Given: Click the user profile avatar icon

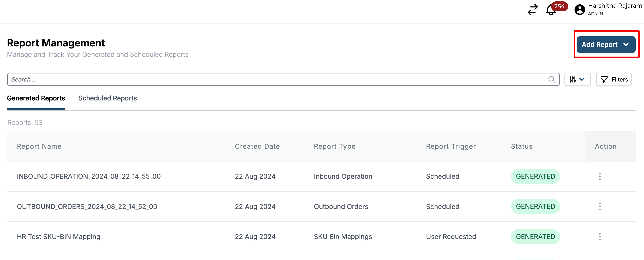Looking at the screenshot, I should (579, 10).
